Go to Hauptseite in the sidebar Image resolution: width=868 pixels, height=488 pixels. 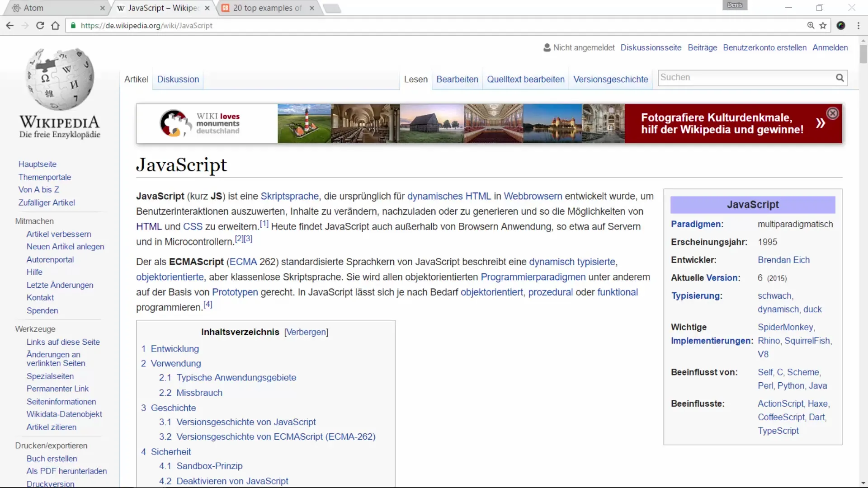38,164
